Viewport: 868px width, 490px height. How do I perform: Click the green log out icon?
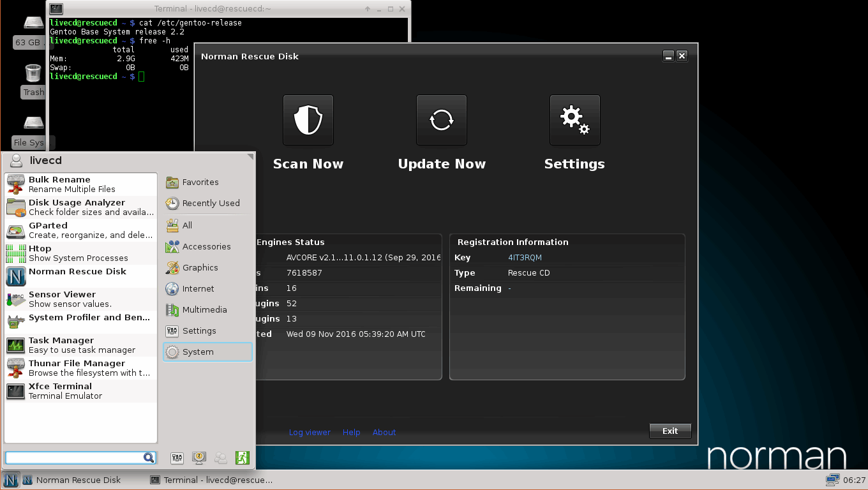(242, 457)
